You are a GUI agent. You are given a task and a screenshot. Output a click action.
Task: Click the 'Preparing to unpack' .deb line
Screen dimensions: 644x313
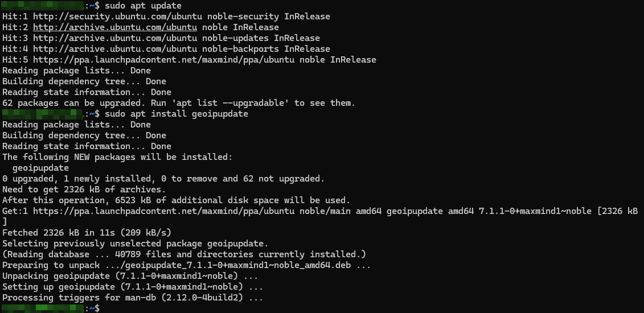[187, 265]
